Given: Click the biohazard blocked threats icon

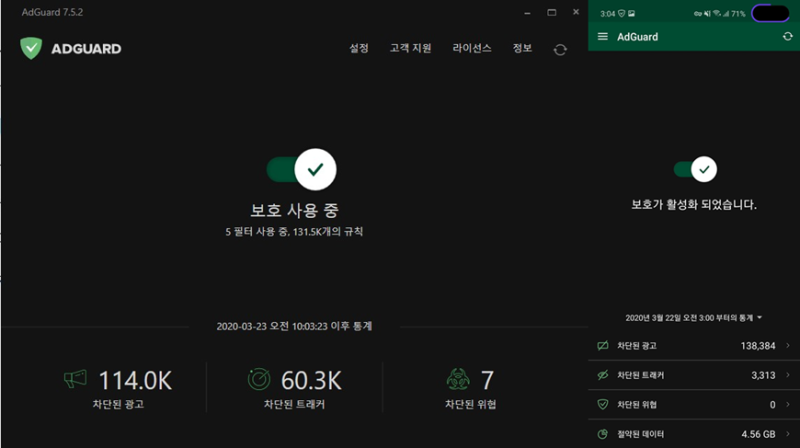Looking at the screenshot, I should [x=458, y=380].
